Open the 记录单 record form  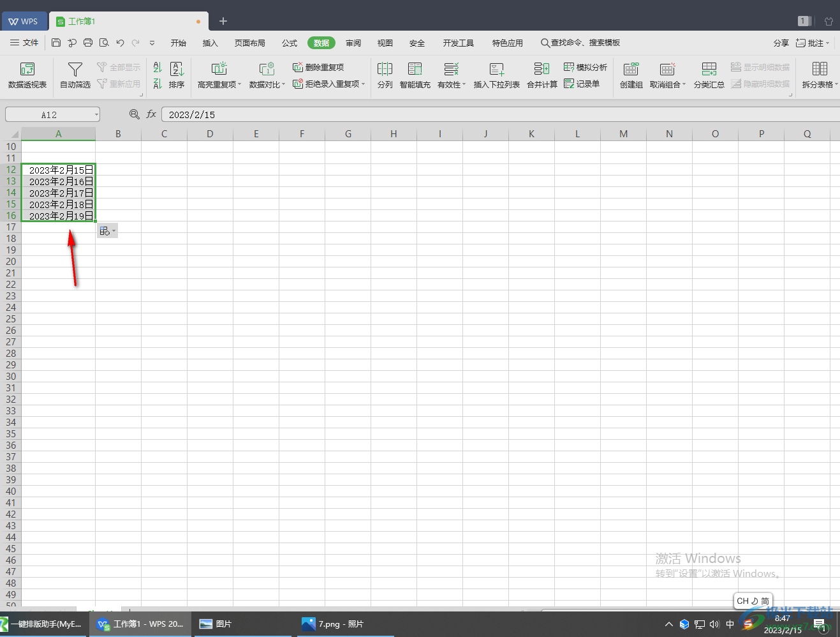[x=582, y=84]
